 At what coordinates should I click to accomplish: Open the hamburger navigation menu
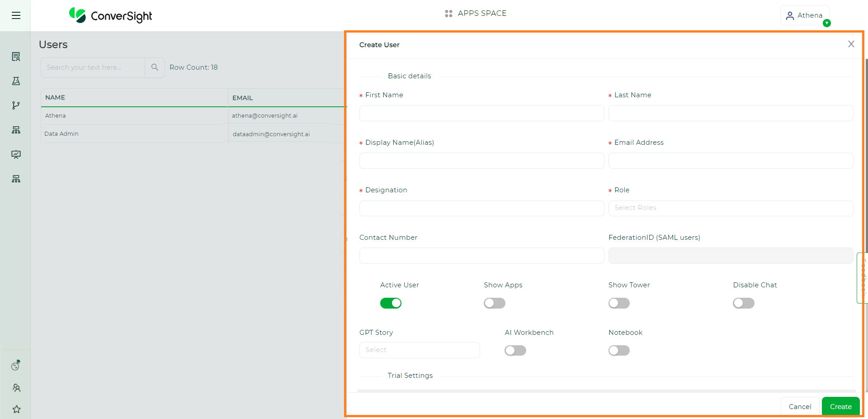(16, 15)
